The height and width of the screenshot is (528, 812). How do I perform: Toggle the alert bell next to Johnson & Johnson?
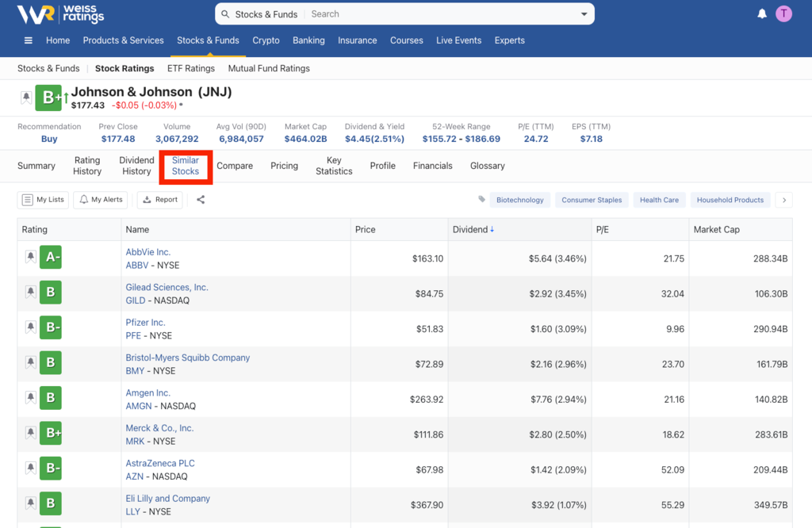coord(26,98)
